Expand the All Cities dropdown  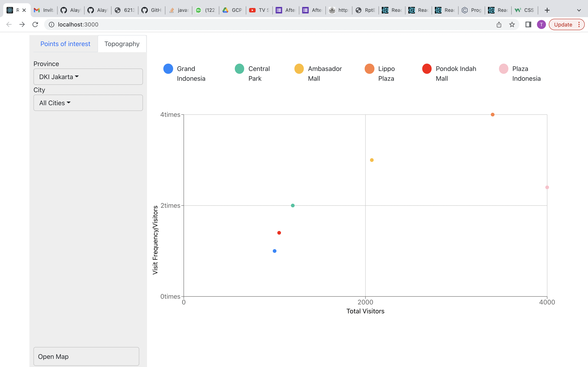88,103
